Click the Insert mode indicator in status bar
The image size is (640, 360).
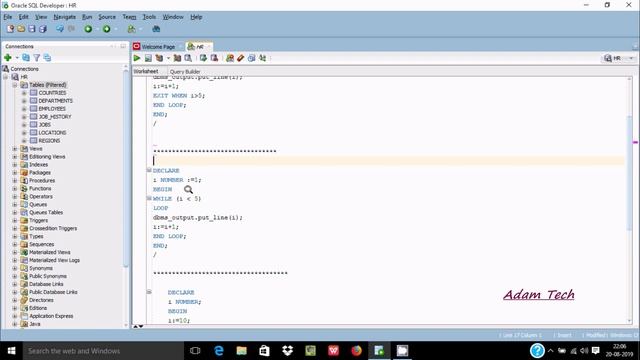click(564, 335)
